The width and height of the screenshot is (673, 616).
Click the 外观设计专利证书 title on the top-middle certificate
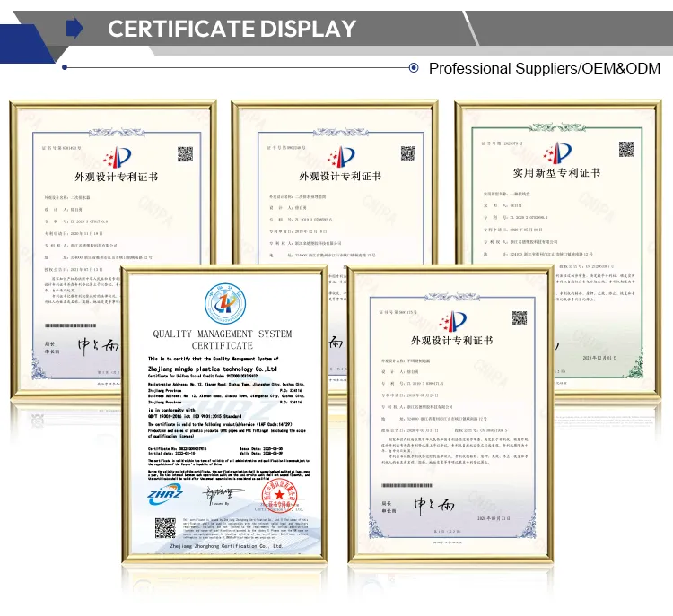click(x=340, y=177)
